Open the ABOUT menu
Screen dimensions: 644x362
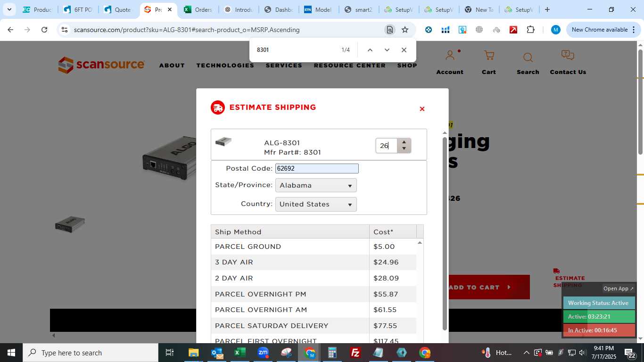pos(172,66)
